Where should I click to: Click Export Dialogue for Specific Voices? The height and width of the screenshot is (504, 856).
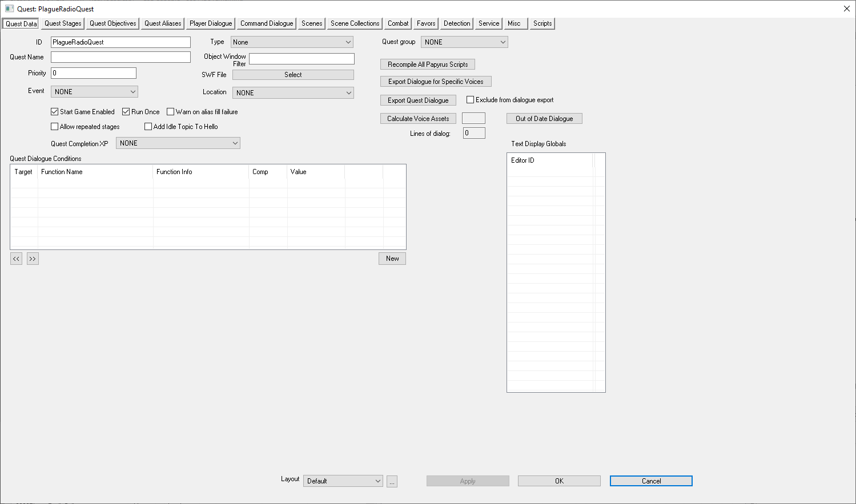(436, 82)
